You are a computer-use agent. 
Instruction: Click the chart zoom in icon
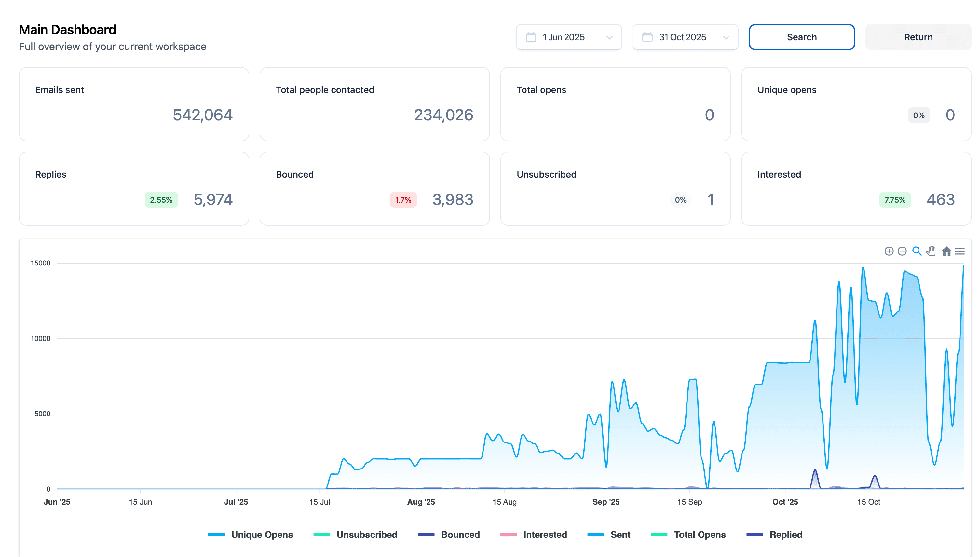[x=889, y=251]
